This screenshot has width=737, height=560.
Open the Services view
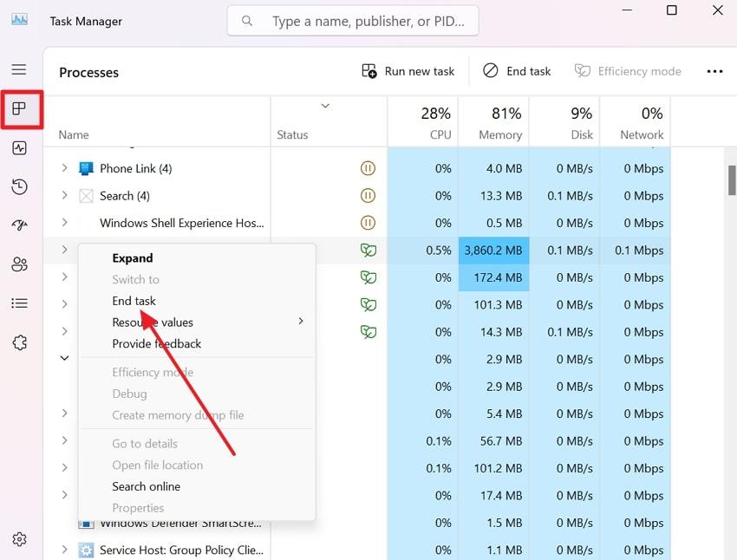coord(22,342)
